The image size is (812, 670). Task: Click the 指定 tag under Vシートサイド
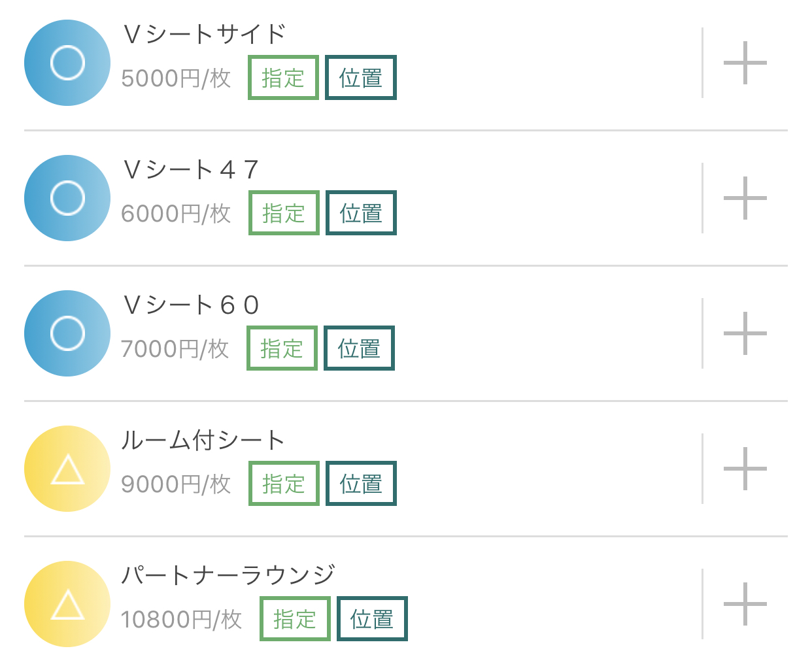click(x=283, y=78)
